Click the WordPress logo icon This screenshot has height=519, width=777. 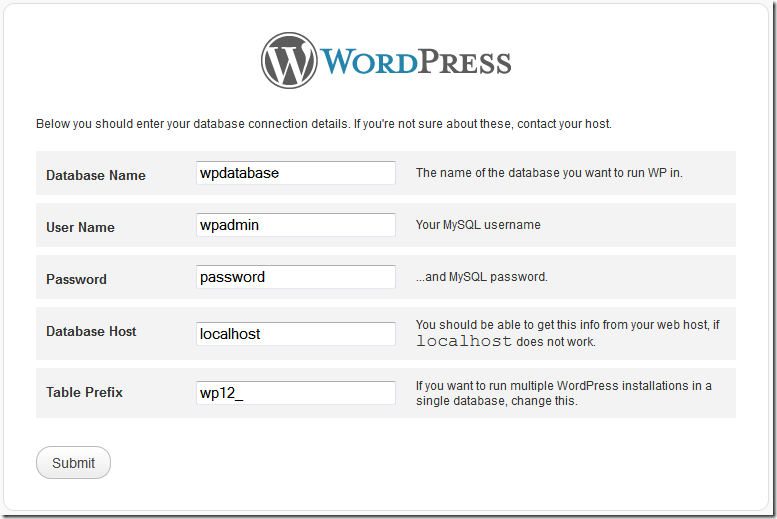[289, 60]
